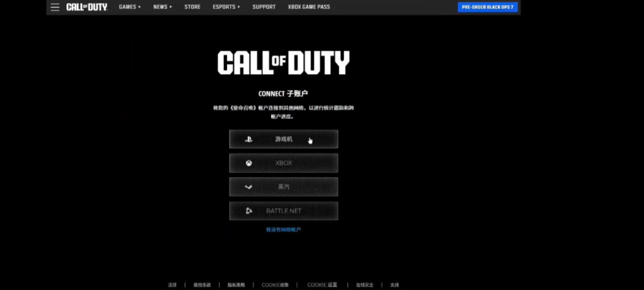The height and width of the screenshot is (290, 644).
Task: Open the COOKIE政策 footer link
Action: coord(275,285)
